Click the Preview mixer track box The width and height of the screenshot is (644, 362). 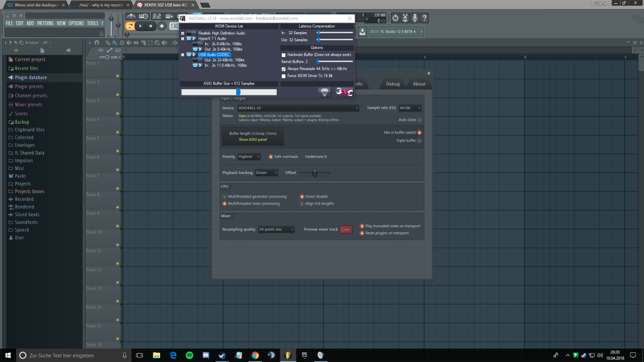click(346, 229)
